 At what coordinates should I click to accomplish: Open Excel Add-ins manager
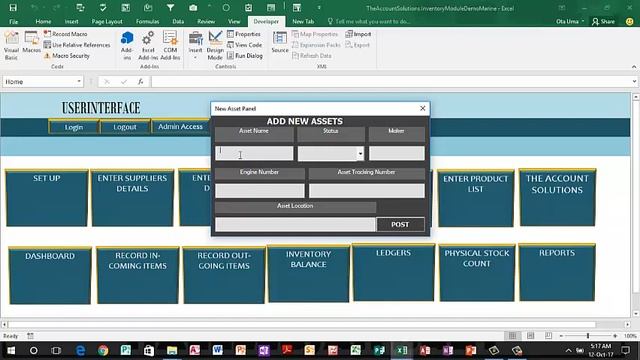(148, 45)
